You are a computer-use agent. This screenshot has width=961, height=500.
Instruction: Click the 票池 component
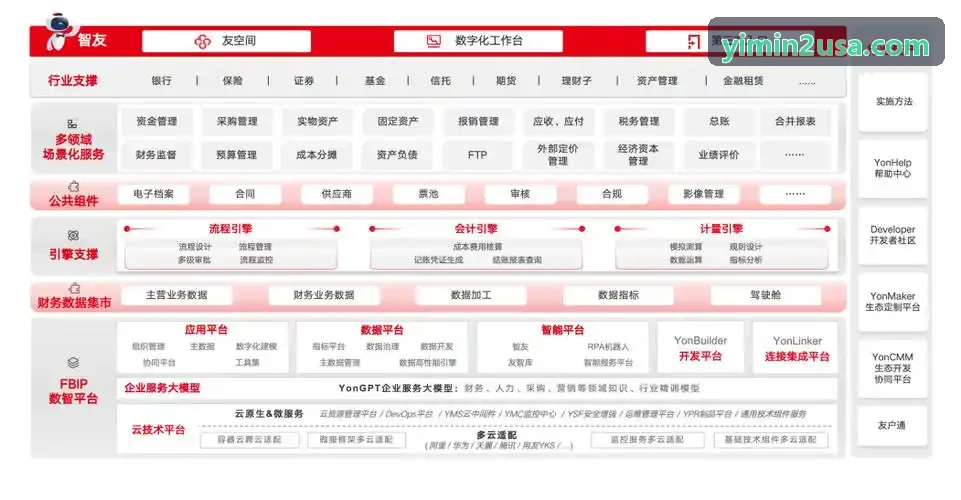click(428, 194)
